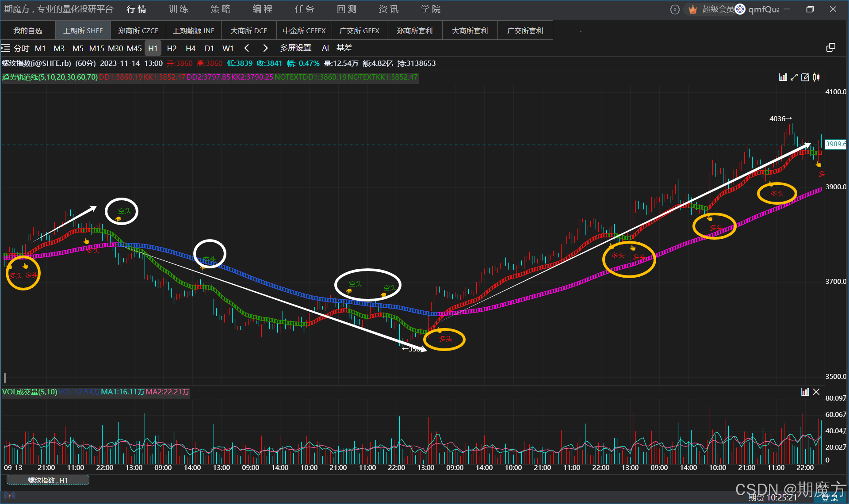Select the candlestick style icon

tap(816, 77)
